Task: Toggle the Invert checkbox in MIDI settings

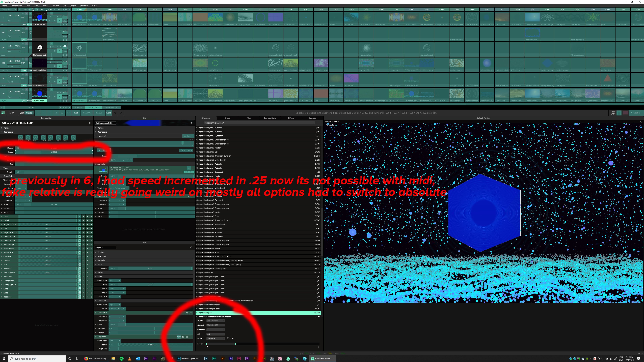Action: [x=228, y=338]
